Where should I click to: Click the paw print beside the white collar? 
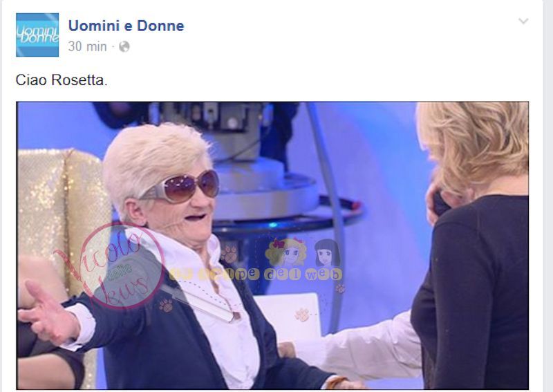[x=230, y=254]
